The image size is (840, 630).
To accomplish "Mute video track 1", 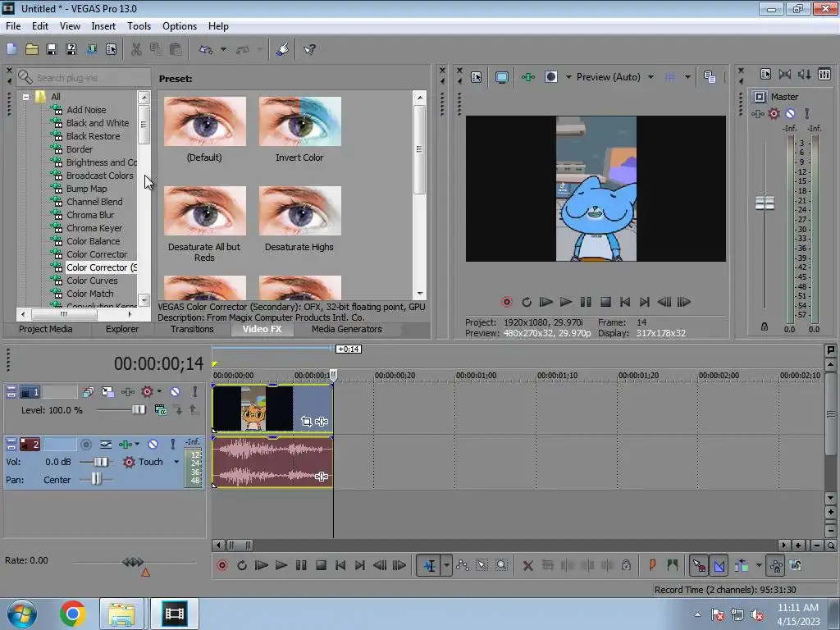I will [x=176, y=392].
